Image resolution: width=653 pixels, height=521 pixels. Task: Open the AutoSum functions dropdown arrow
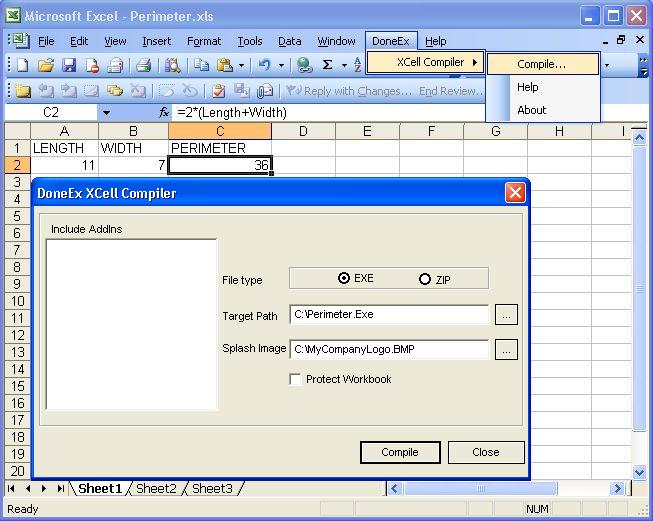344,65
